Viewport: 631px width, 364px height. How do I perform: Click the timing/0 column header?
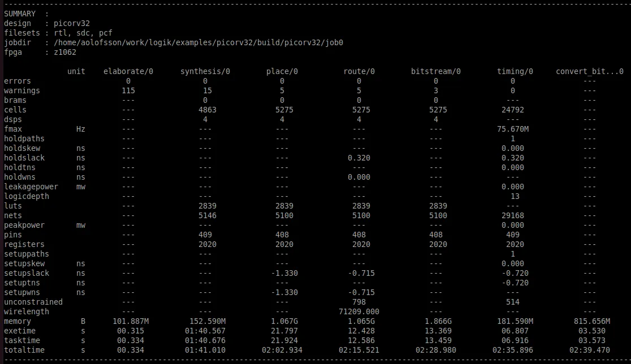click(x=515, y=71)
